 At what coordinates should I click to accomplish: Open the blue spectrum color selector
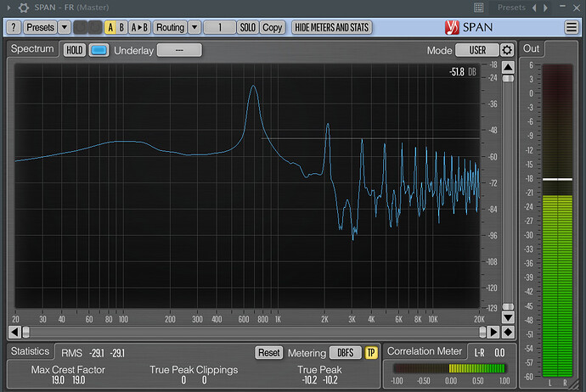click(99, 50)
